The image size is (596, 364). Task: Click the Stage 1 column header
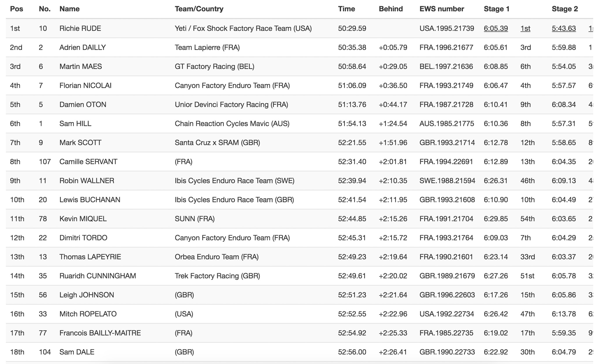(x=496, y=9)
